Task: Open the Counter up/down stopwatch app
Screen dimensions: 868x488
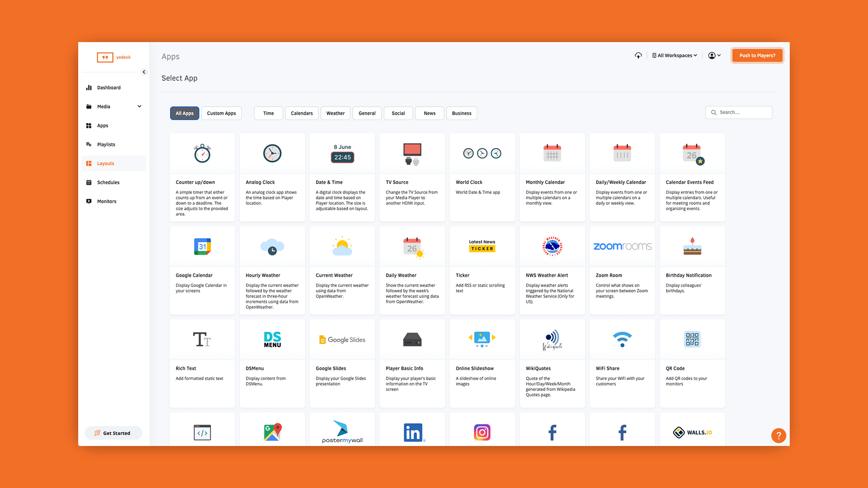Action: tap(202, 154)
